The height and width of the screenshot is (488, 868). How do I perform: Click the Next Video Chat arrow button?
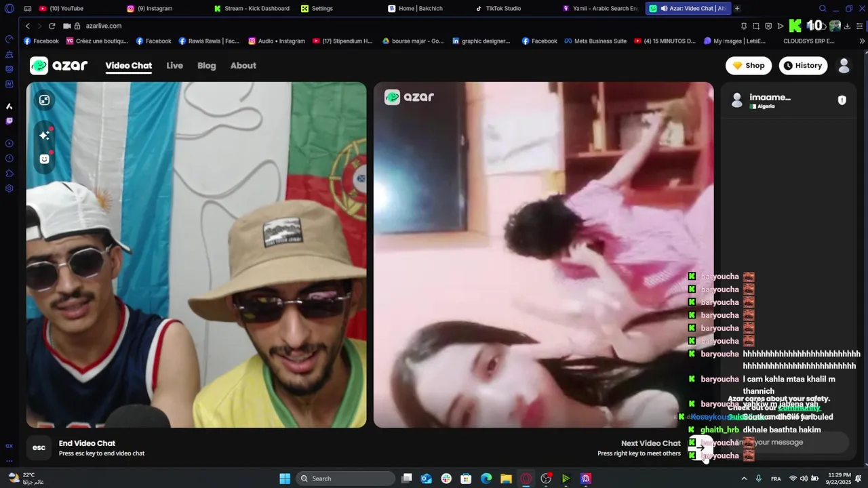click(x=699, y=448)
